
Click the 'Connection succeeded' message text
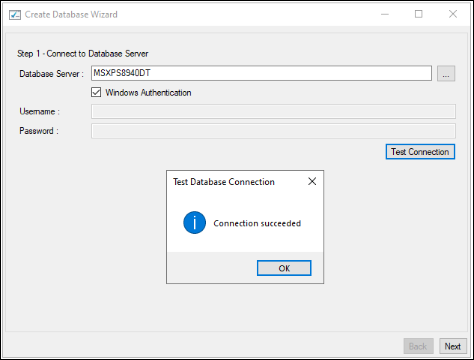coord(257,223)
